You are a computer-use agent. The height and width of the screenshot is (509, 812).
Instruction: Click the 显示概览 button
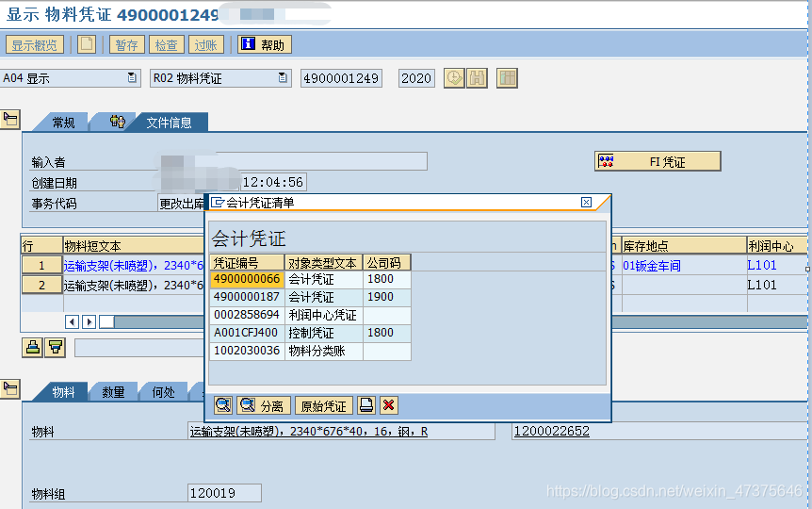34,44
